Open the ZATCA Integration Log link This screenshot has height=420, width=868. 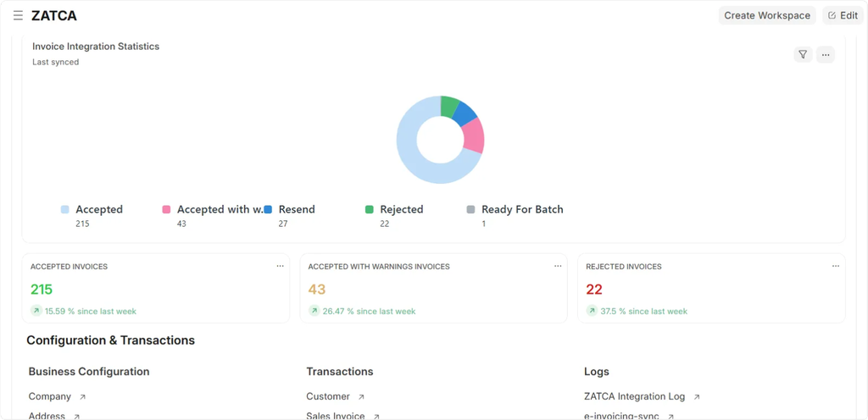pos(634,396)
